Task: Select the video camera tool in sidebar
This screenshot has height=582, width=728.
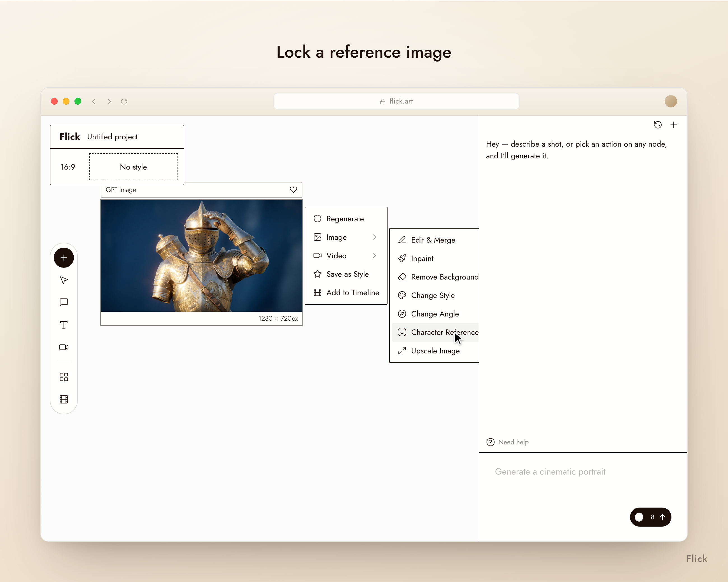Action: [64, 347]
